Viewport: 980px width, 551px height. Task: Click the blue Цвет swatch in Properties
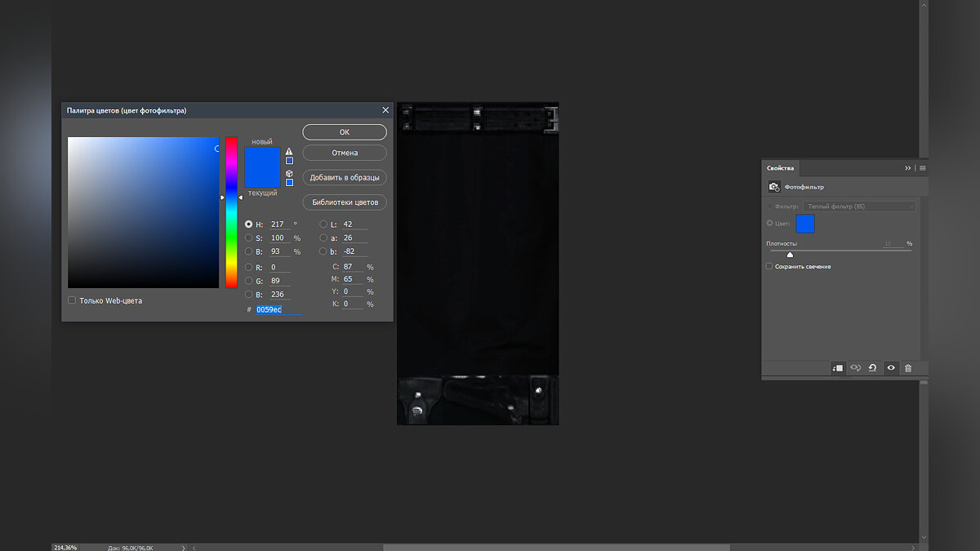click(x=805, y=224)
